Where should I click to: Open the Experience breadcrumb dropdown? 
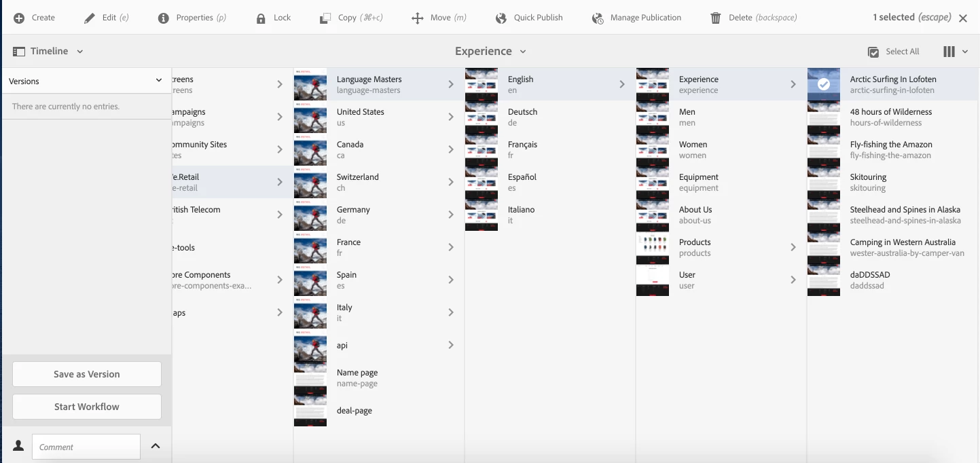(x=523, y=52)
